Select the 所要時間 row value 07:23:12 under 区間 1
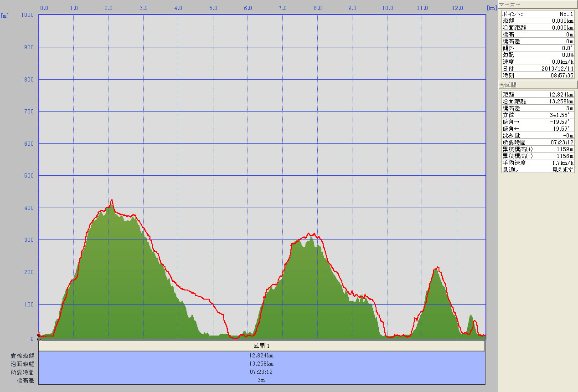This screenshot has width=578, height=392. click(x=262, y=372)
